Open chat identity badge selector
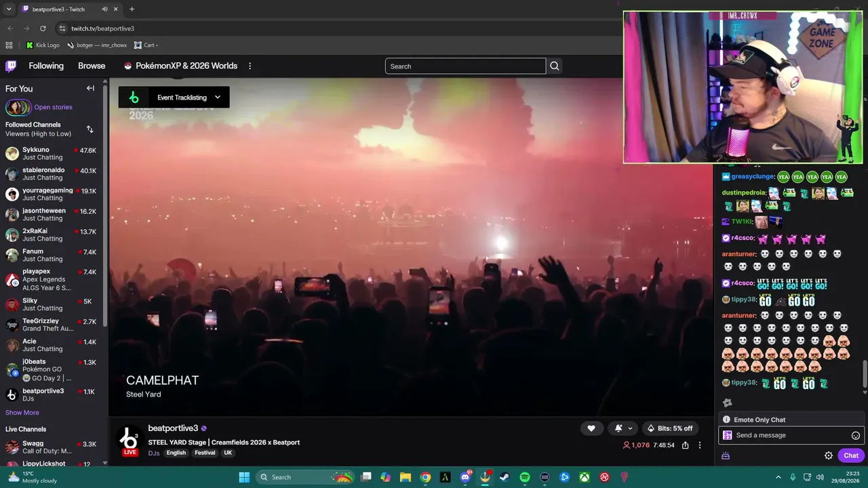This screenshot has height=488, width=868. [728, 435]
